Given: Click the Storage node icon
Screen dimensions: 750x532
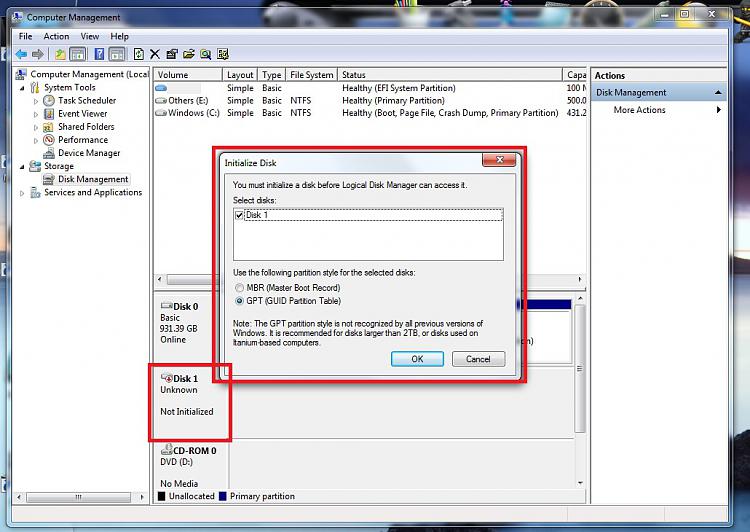Looking at the screenshot, I should (x=34, y=166).
